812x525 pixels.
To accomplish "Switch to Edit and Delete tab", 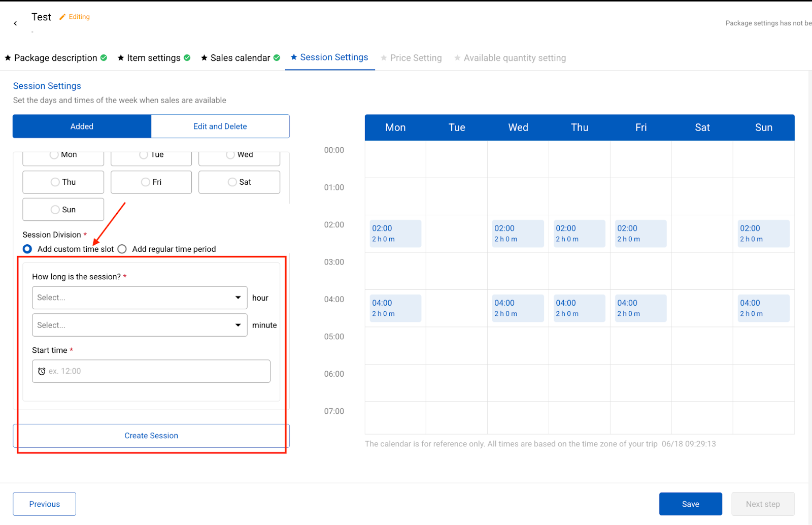I will 220,126.
